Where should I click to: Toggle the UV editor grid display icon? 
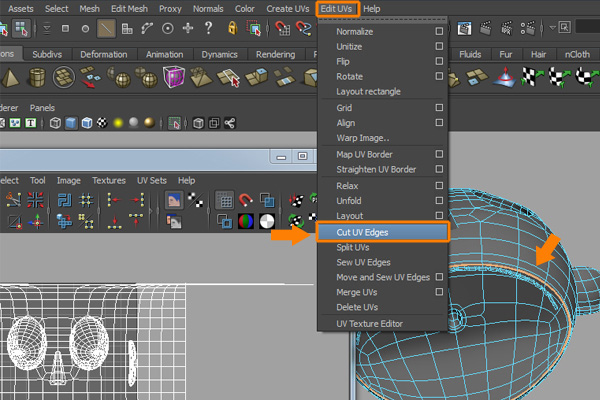pyautogui.click(x=225, y=201)
